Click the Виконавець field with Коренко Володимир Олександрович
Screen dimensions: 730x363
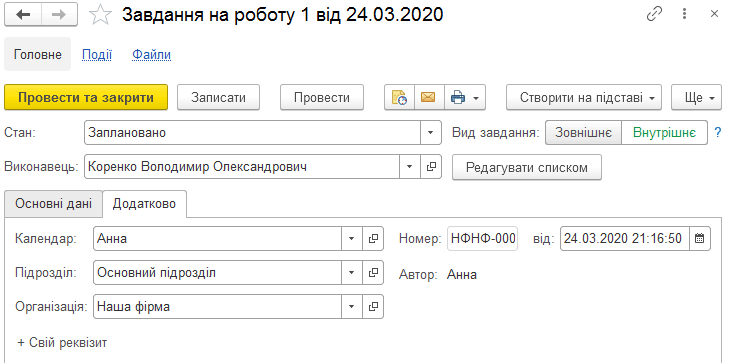242,167
